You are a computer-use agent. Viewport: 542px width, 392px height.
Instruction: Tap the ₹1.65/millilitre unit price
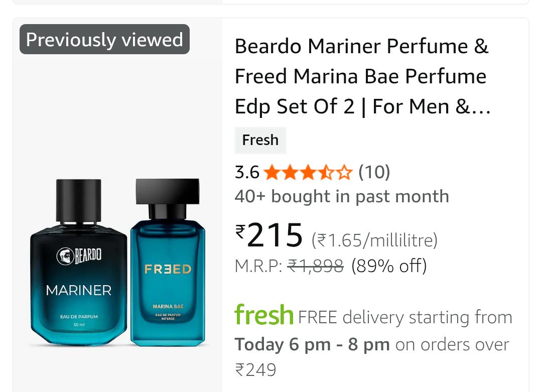[374, 241]
